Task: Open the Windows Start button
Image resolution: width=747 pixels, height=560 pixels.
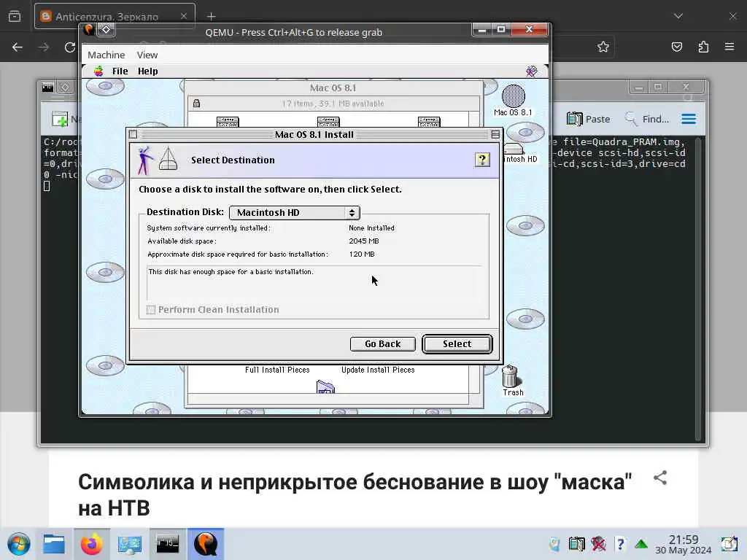Action: pos(18,544)
